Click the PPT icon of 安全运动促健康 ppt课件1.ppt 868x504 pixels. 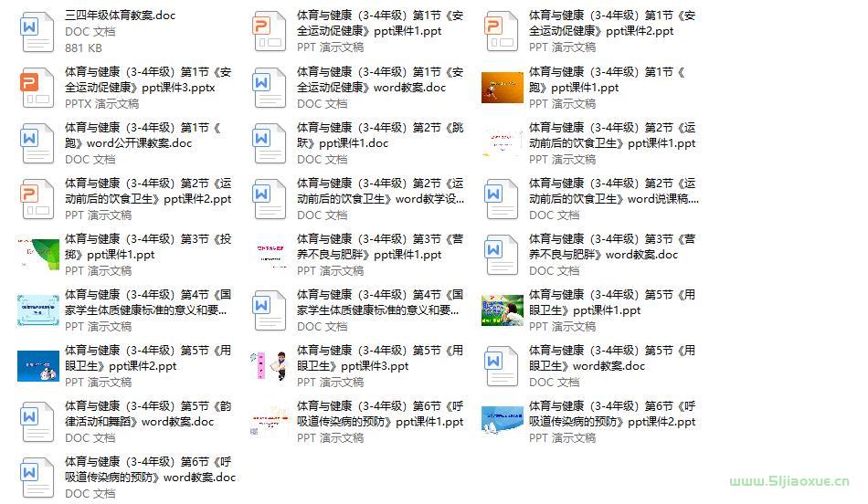coord(270,32)
